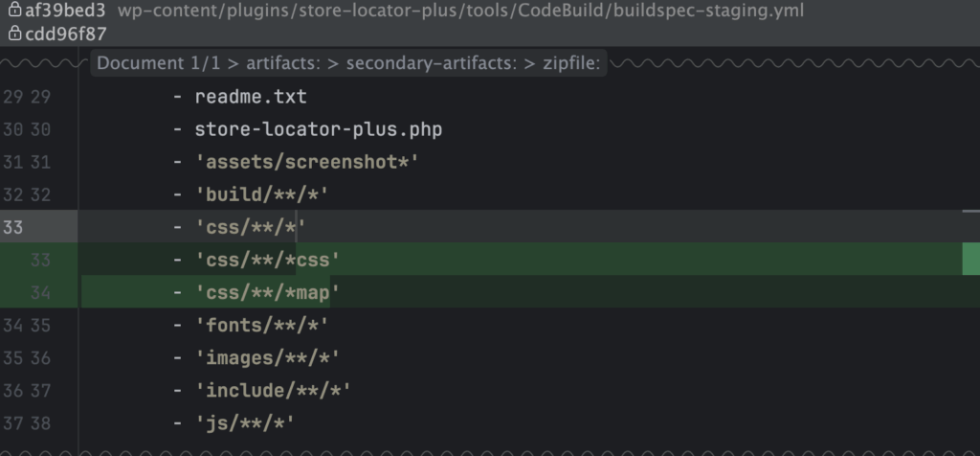Click the lock icon beside cdd96f87
980x456 pixels.
click(x=14, y=34)
